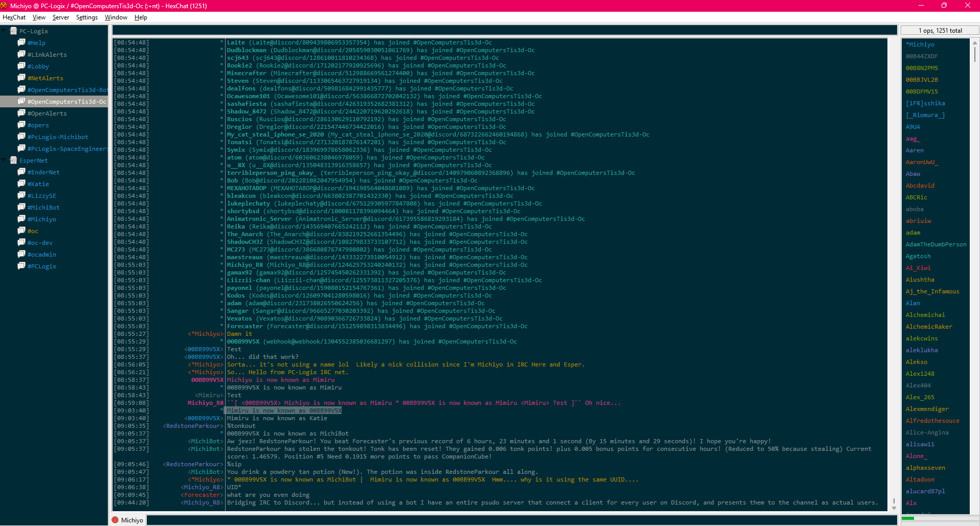Image resolution: width=980 pixels, height=526 pixels.
Task: Click the channel topic bar
Action: click(504, 30)
